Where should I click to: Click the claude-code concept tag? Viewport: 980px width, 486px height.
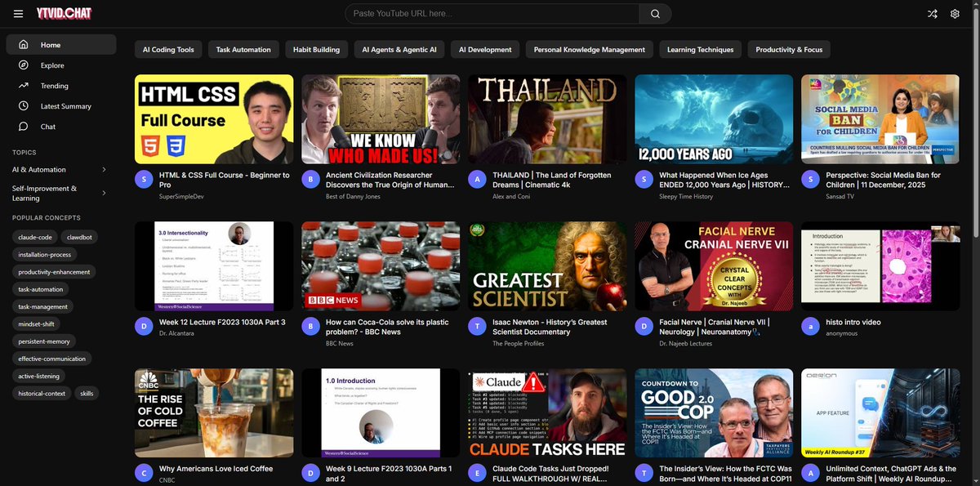pos(35,237)
